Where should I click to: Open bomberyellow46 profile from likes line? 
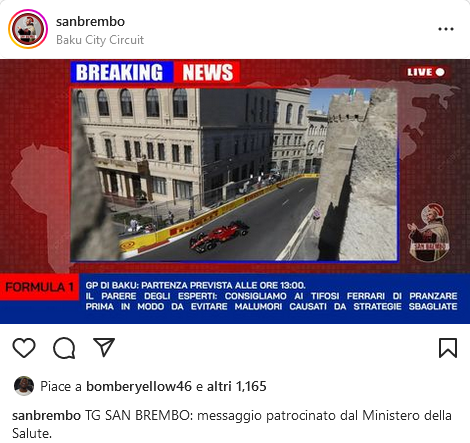coord(139,386)
